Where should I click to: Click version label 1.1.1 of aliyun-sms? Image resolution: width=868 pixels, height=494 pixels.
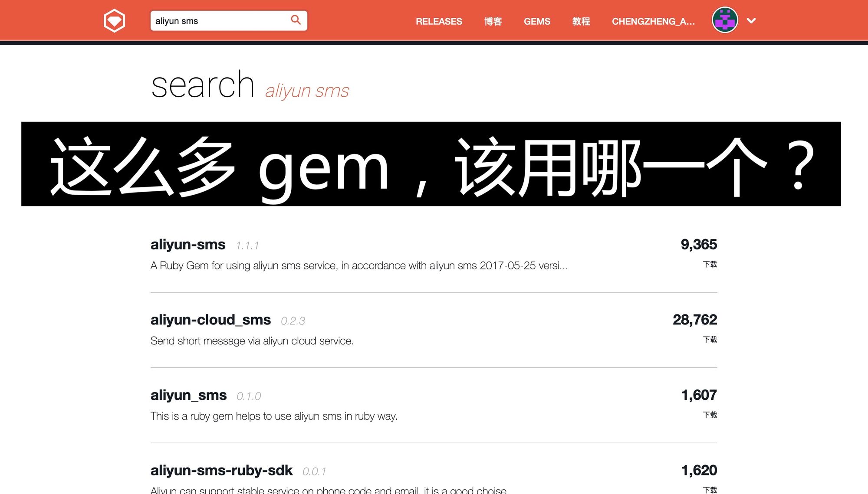point(247,245)
